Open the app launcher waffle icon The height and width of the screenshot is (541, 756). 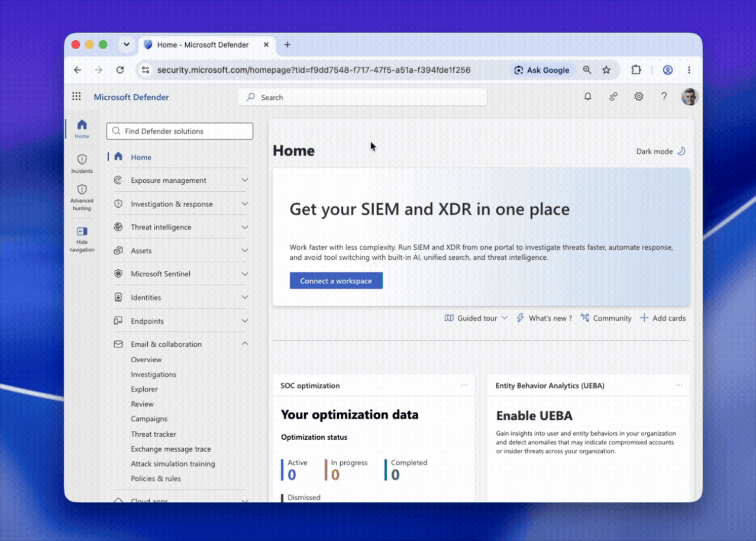coord(76,96)
